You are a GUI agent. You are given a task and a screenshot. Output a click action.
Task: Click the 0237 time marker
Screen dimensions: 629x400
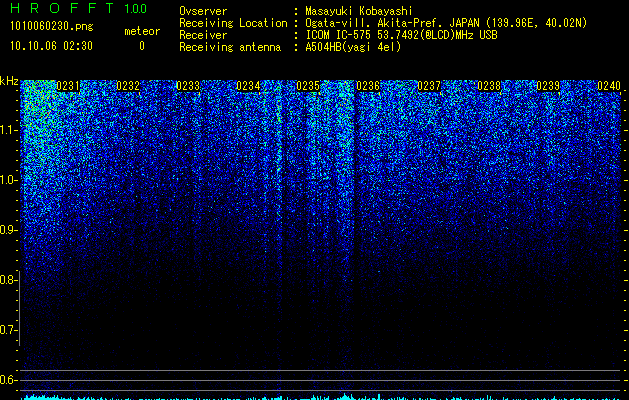429,86
